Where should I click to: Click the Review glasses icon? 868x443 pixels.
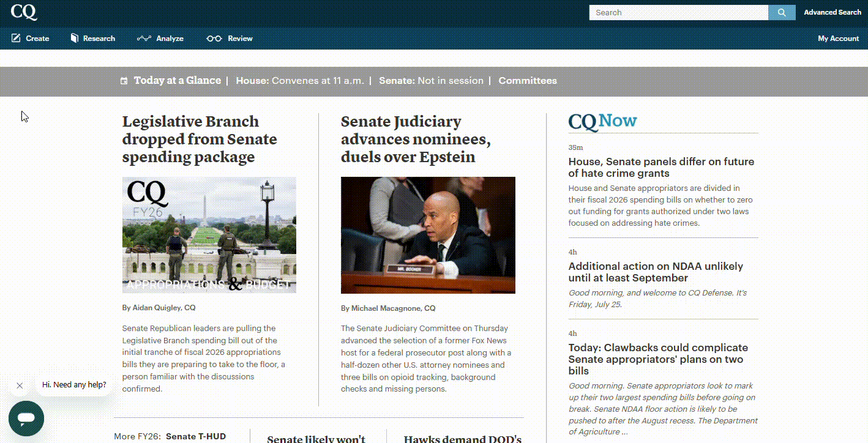click(214, 38)
